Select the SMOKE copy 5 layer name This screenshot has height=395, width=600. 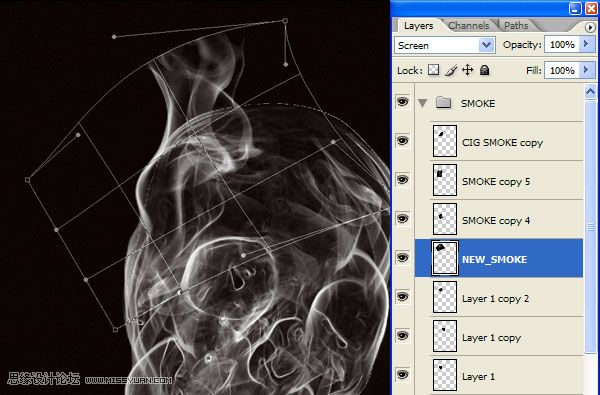point(496,181)
